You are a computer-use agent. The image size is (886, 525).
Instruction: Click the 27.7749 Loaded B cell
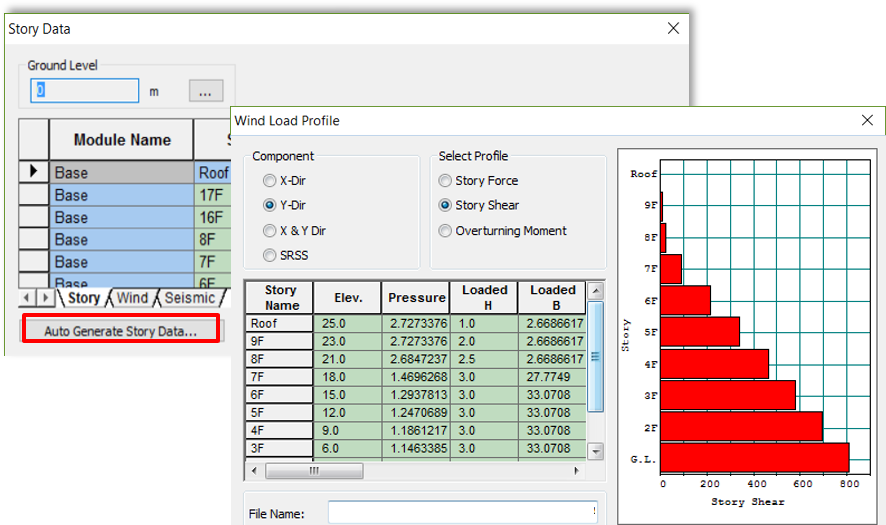(552, 377)
